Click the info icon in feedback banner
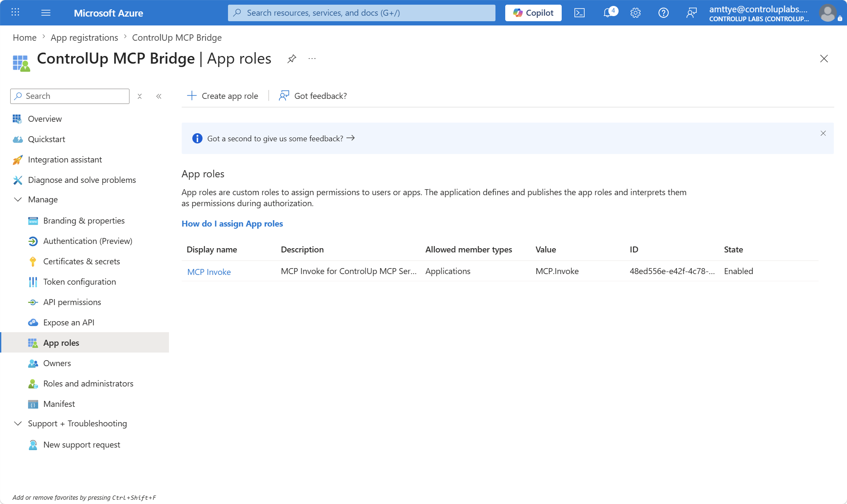The width and height of the screenshot is (847, 504). [x=197, y=138]
